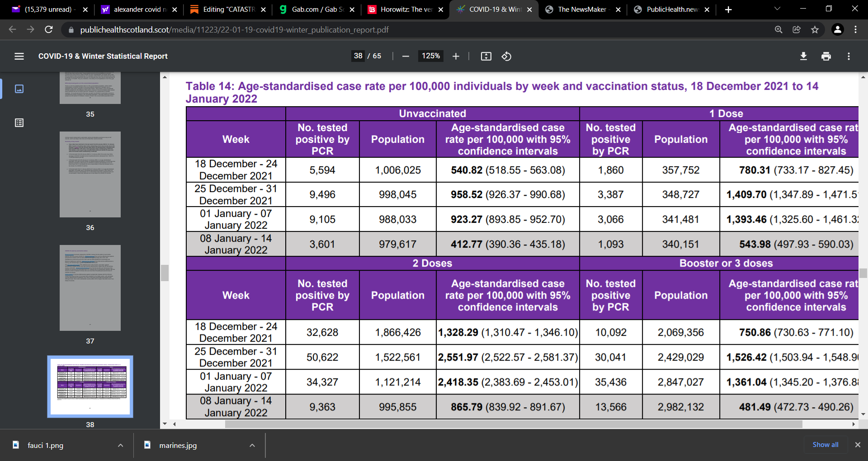Viewport: 868px width, 461px height.
Task: Switch to the Editing CATASTR tab
Action: point(228,9)
